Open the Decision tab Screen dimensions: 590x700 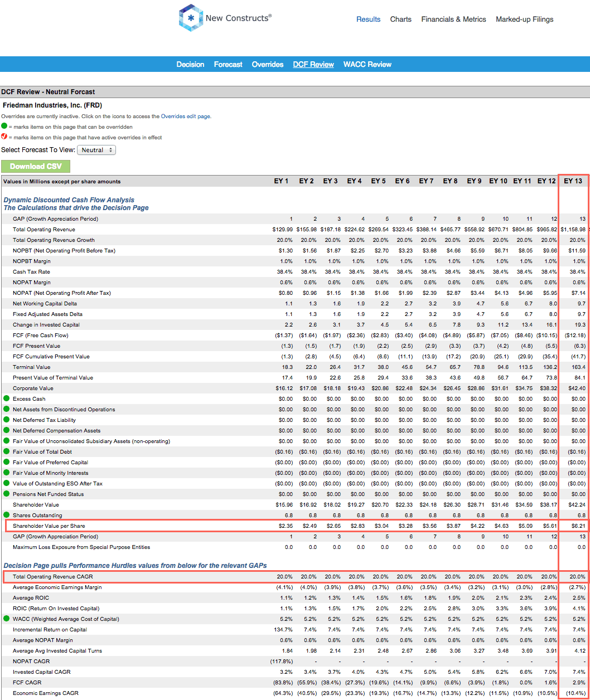pyautogui.click(x=190, y=64)
